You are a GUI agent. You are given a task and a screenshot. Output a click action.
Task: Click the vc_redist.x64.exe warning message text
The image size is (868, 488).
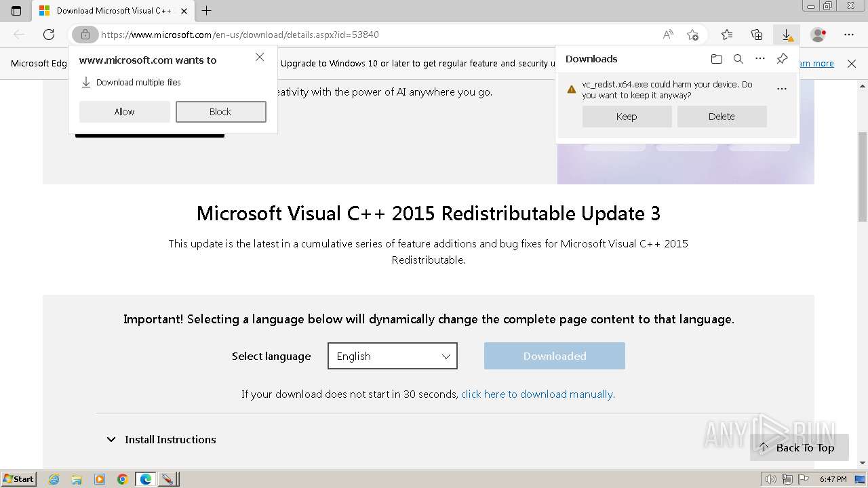coord(667,90)
